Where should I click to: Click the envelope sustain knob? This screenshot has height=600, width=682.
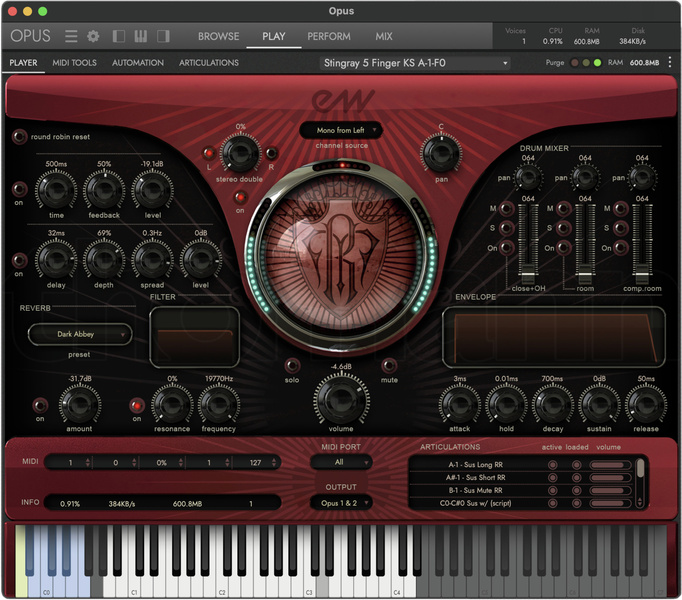[599, 405]
